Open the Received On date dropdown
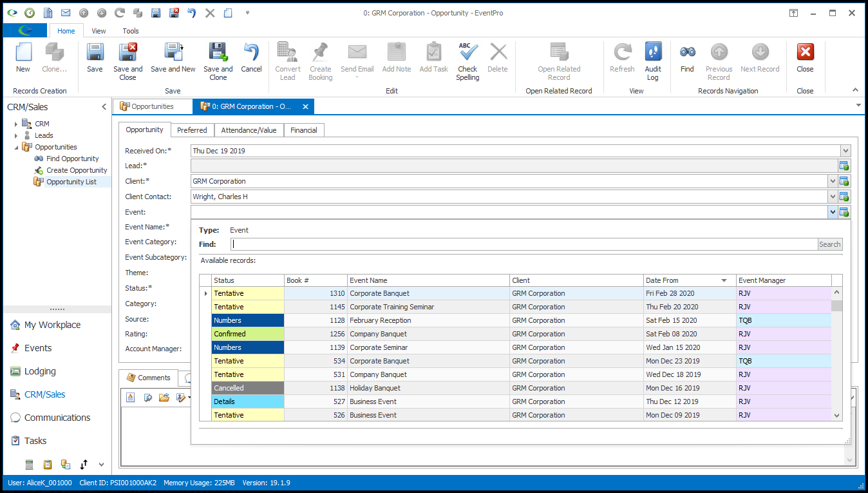This screenshot has width=868, height=493. (x=845, y=151)
